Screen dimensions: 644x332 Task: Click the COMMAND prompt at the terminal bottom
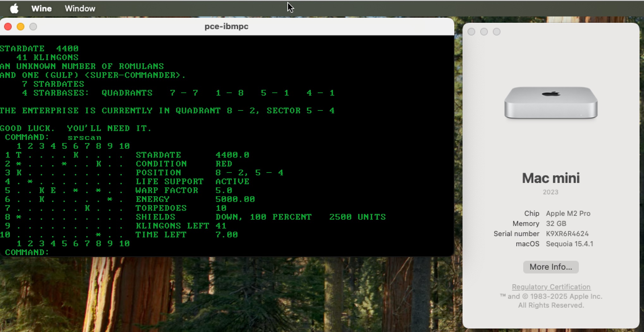click(x=28, y=252)
